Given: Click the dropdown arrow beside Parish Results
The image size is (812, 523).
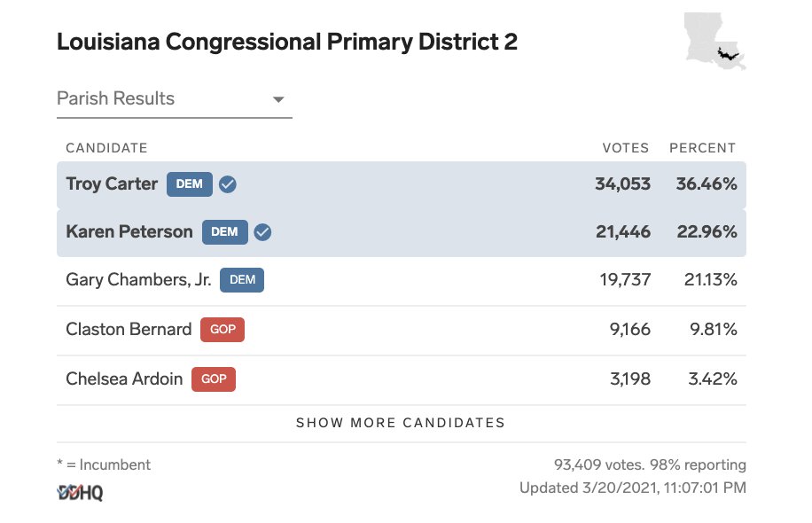Looking at the screenshot, I should pyautogui.click(x=278, y=99).
